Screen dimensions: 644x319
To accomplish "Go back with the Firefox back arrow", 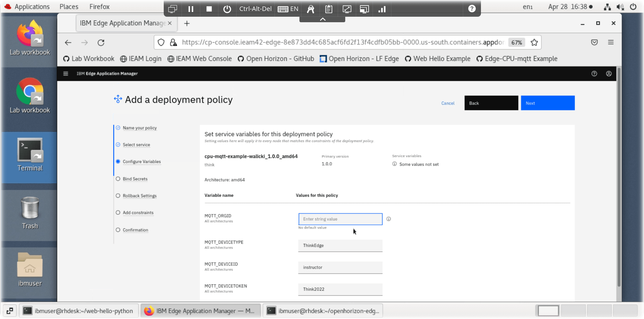I will (68, 42).
